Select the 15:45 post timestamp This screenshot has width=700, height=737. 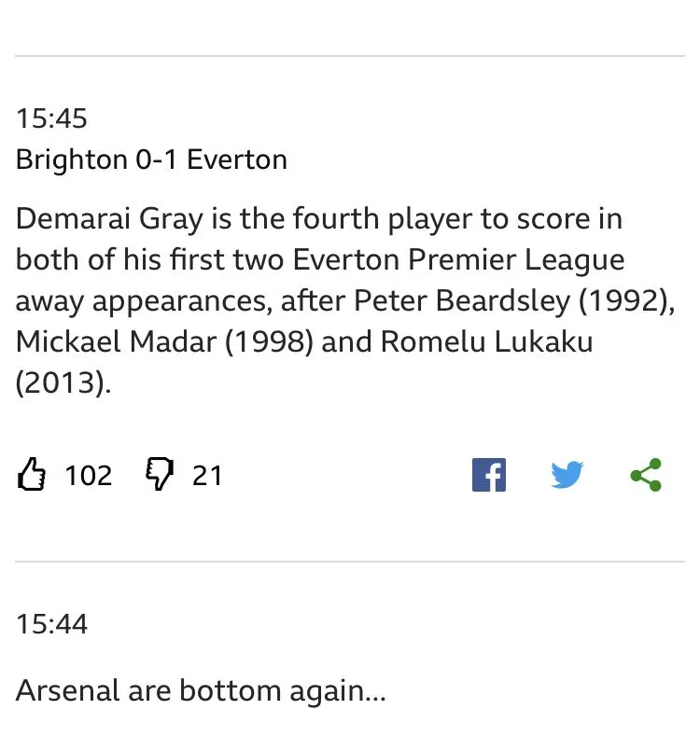pos(51,118)
